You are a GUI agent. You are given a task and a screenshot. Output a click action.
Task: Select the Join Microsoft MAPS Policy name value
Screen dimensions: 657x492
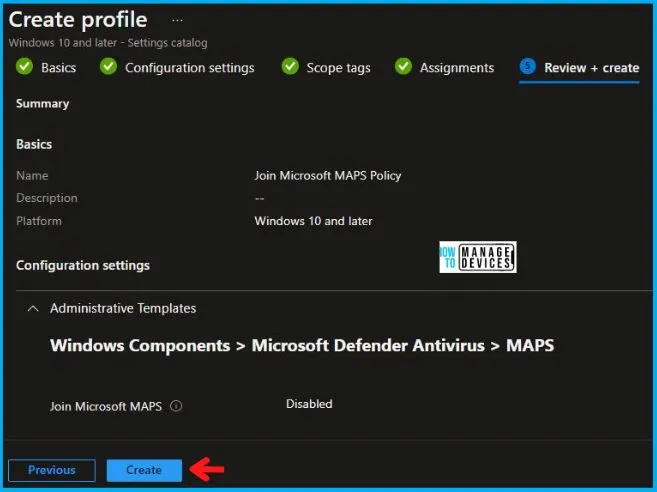coord(328,175)
